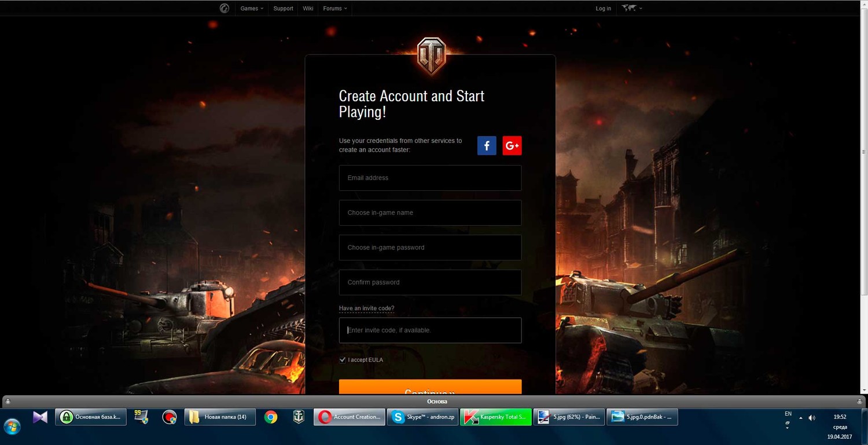Open the Wiki menu item
Image resolution: width=868 pixels, height=445 pixels.
click(x=308, y=9)
